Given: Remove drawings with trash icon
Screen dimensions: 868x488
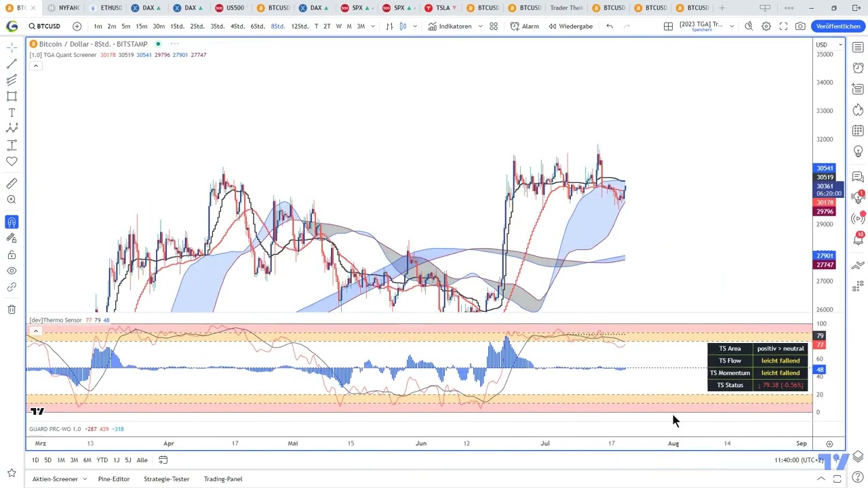Looking at the screenshot, I should click(12, 310).
